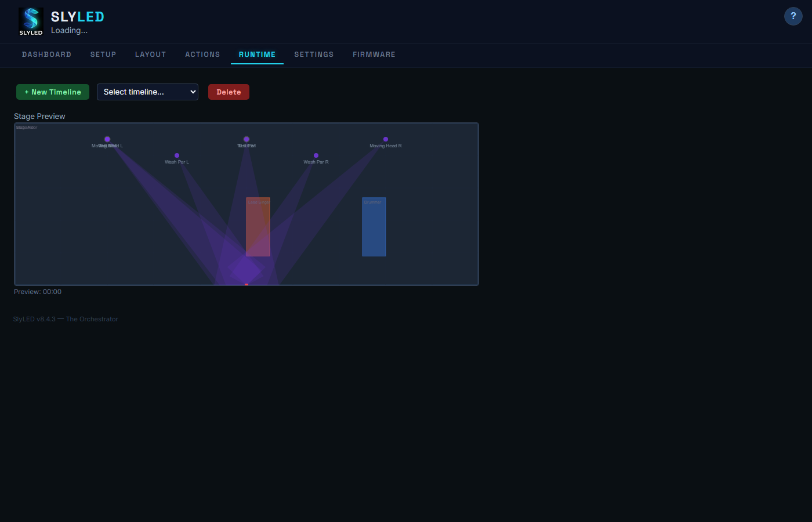
Task: Click the SlyLED logo image
Action: click(30, 21)
